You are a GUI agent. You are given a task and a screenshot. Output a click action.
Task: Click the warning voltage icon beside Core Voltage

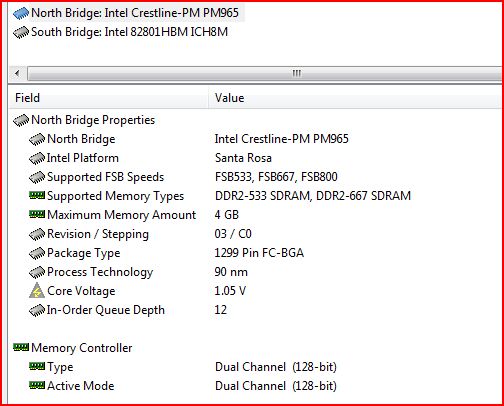(x=37, y=290)
